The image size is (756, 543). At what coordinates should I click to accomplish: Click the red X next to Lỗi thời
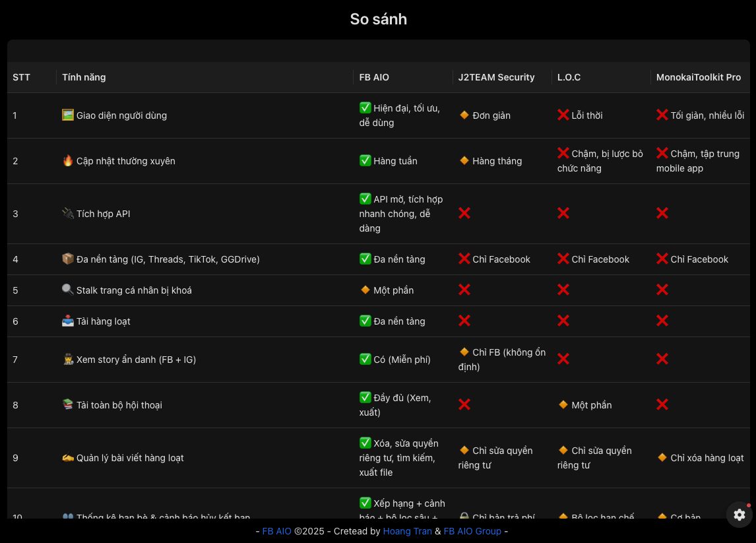563,115
